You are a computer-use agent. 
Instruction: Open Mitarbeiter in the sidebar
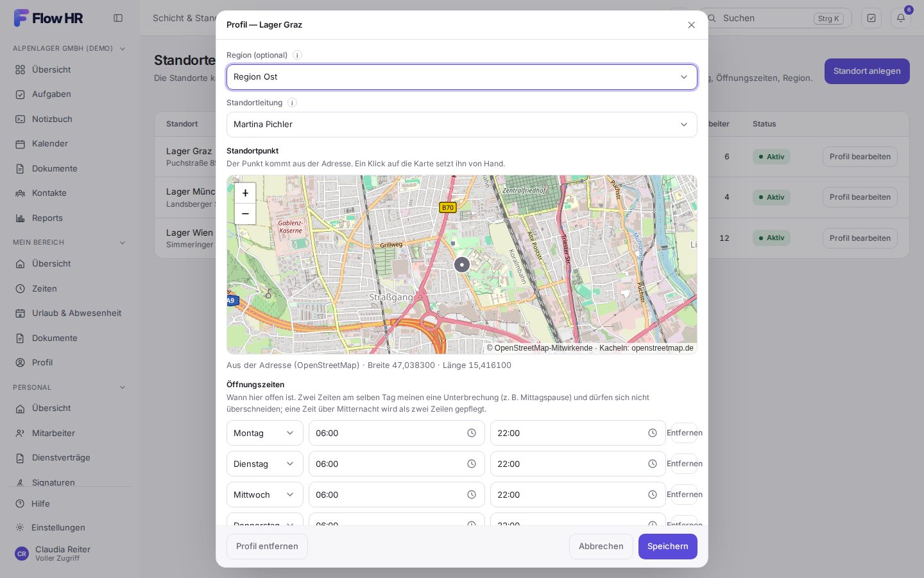(x=70, y=433)
